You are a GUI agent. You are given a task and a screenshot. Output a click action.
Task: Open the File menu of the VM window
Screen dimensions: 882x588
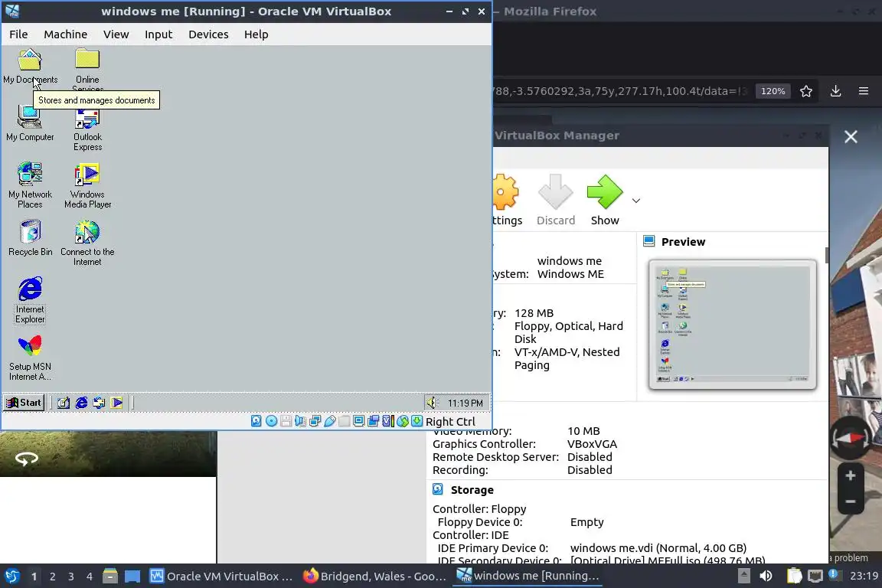coord(18,34)
